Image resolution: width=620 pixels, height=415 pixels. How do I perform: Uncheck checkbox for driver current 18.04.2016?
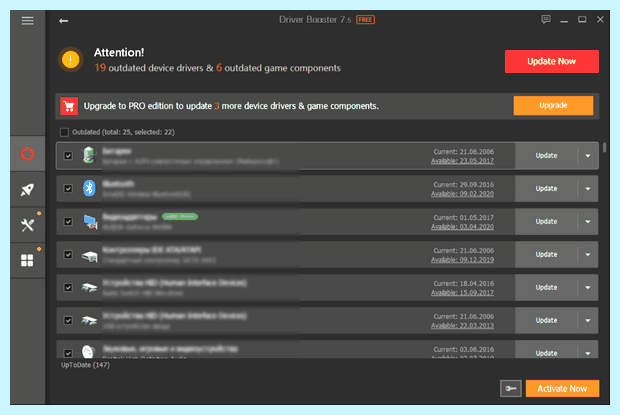click(x=68, y=287)
